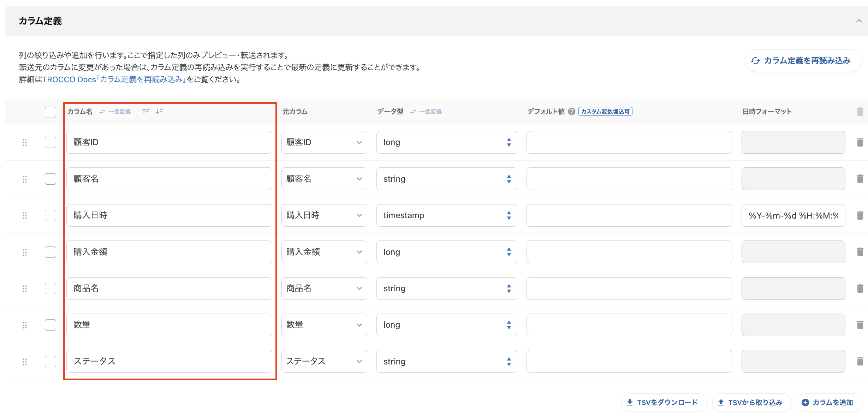Edit the 購入金額 column name field
The width and height of the screenshot is (868, 416).
169,252
